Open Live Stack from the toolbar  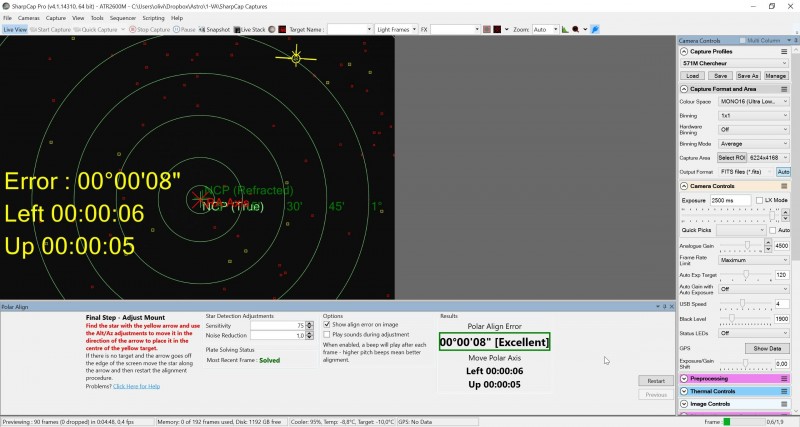point(249,30)
